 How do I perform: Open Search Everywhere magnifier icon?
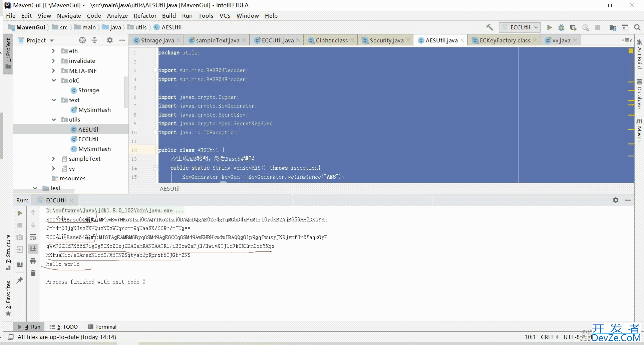tap(637, 27)
